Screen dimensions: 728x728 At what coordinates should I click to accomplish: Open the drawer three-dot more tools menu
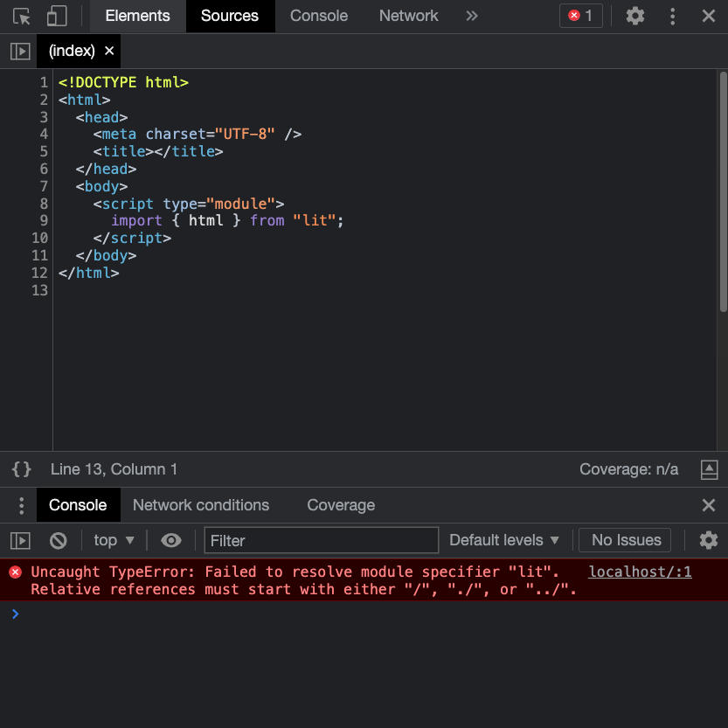21,505
